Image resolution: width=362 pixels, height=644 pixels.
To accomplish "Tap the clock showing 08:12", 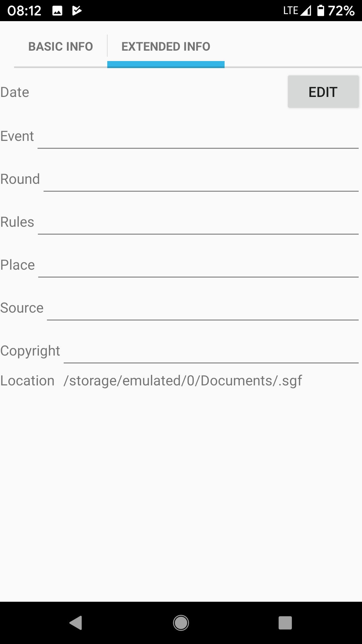I will pyautogui.click(x=24, y=11).
